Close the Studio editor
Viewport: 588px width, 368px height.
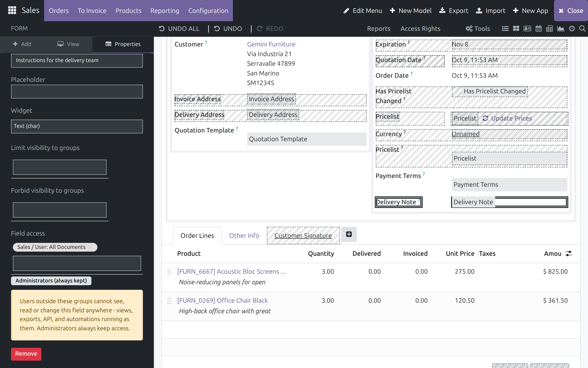(x=571, y=11)
